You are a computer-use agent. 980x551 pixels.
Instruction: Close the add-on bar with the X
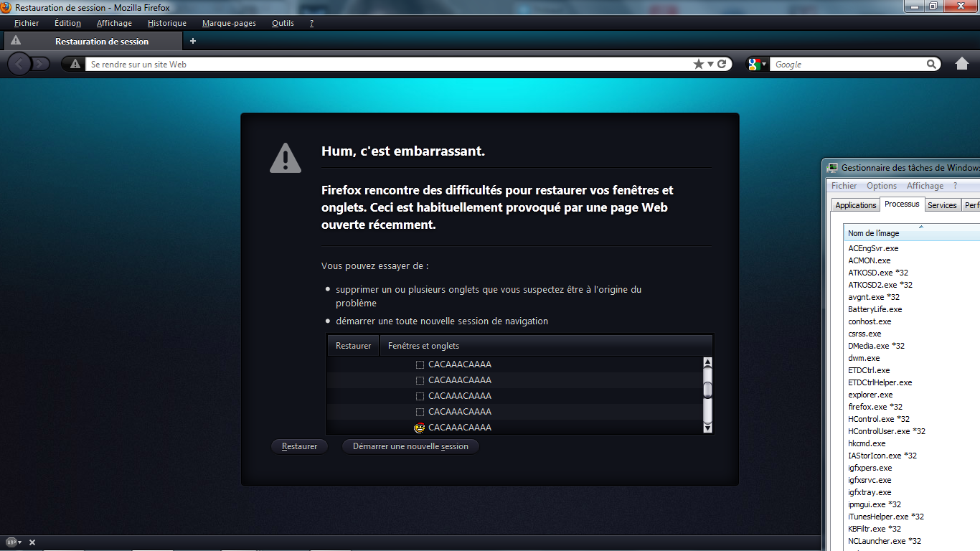pos(32,542)
